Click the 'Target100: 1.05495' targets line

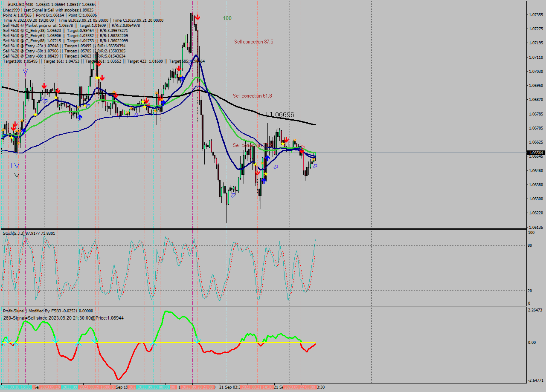tap(104, 61)
